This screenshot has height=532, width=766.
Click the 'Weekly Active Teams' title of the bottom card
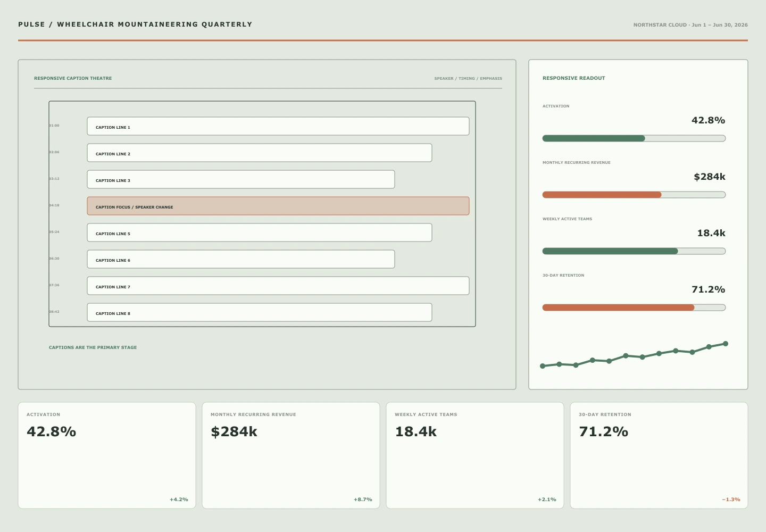click(426, 414)
